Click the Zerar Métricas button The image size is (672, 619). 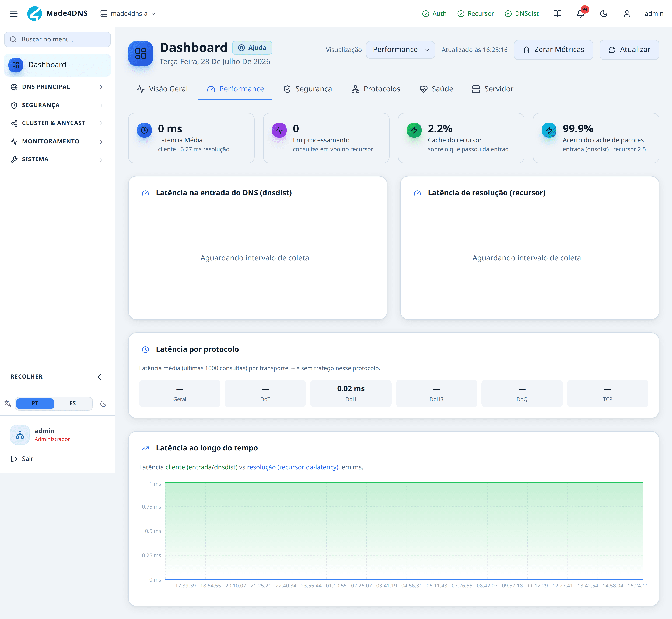pyautogui.click(x=553, y=50)
